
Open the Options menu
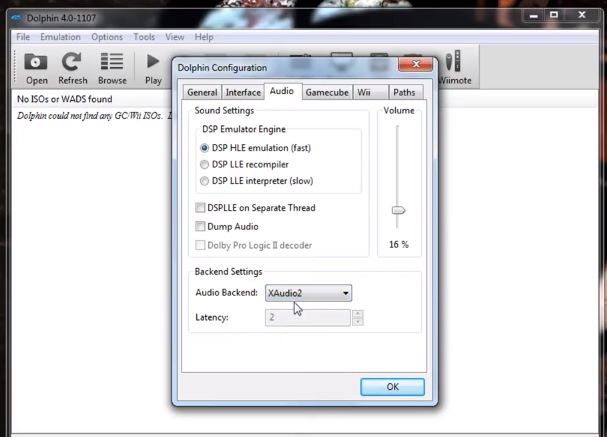(107, 37)
